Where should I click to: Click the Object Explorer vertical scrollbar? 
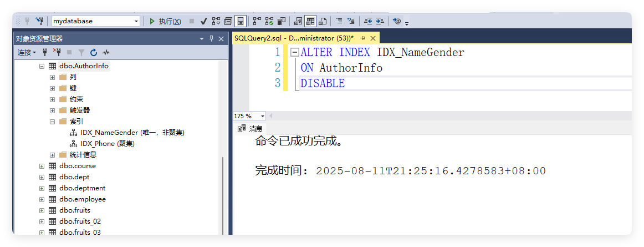point(223,195)
